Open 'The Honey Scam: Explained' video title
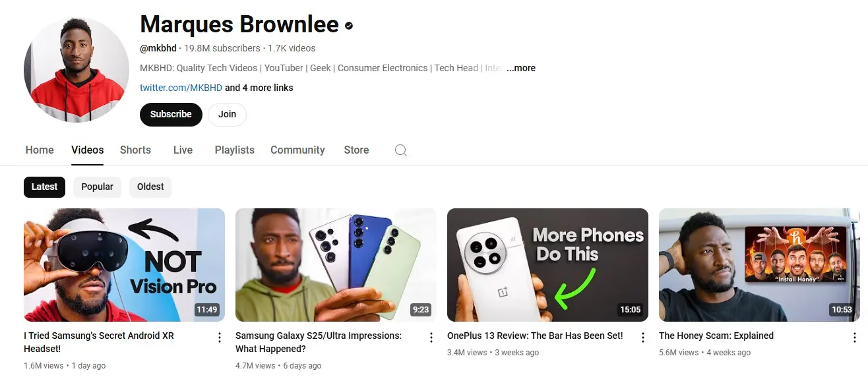 [716, 336]
